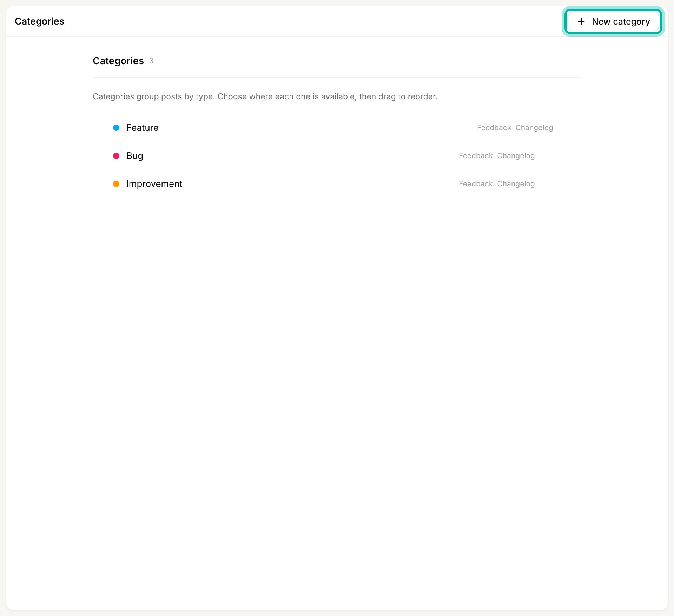Select the orange Improvement color dot
This screenshot has height=616, width=674.
(116, 184)
